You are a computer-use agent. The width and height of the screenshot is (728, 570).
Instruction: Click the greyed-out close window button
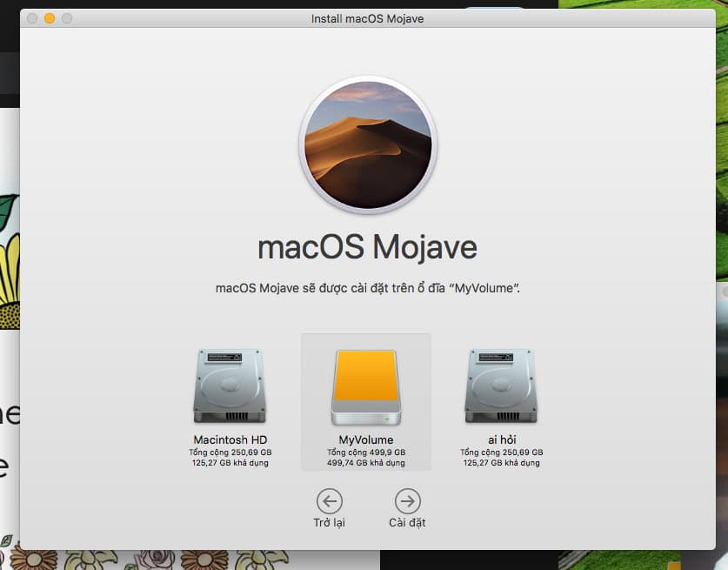[x=32, y=18]
